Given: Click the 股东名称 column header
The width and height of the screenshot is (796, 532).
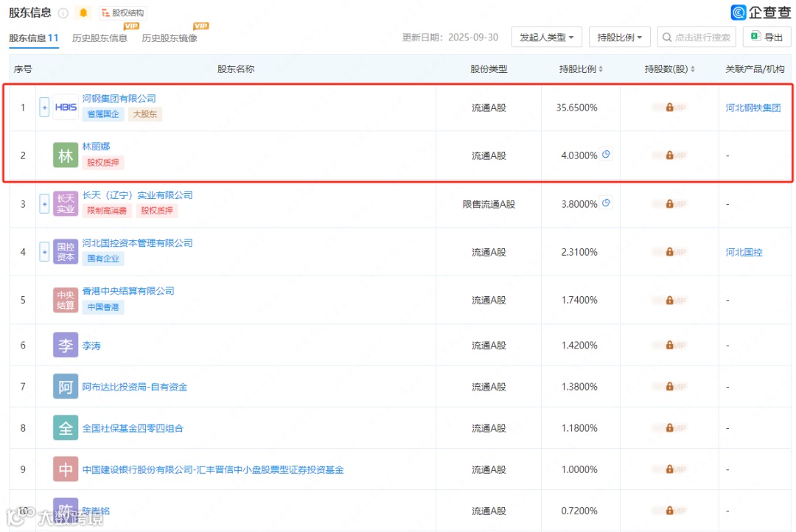Looking at the screenshot, I should pyautogui.click(x=236, y=69).
